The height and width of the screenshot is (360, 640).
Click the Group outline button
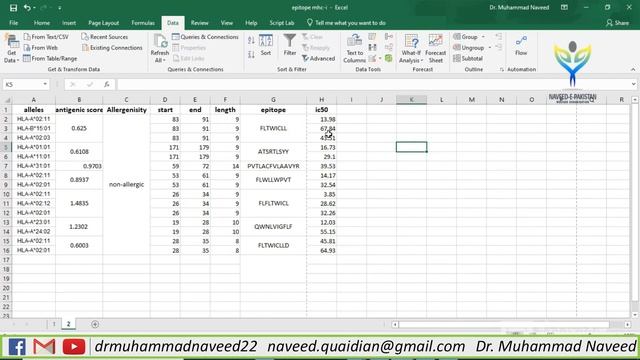pos(465,37)
